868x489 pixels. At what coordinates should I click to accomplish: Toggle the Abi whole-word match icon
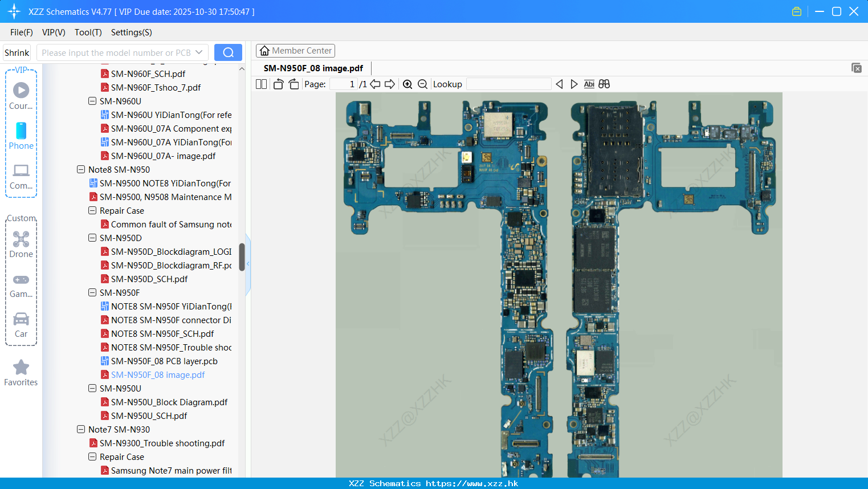pyautogui.click(x=589, y=84)
